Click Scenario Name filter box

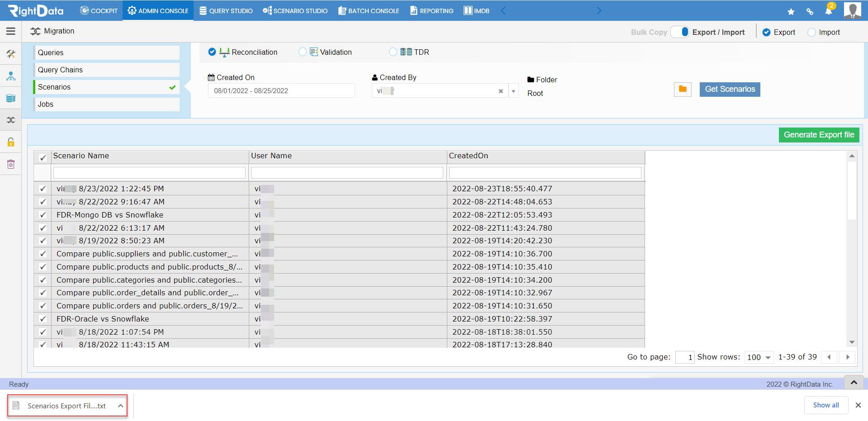149,173
